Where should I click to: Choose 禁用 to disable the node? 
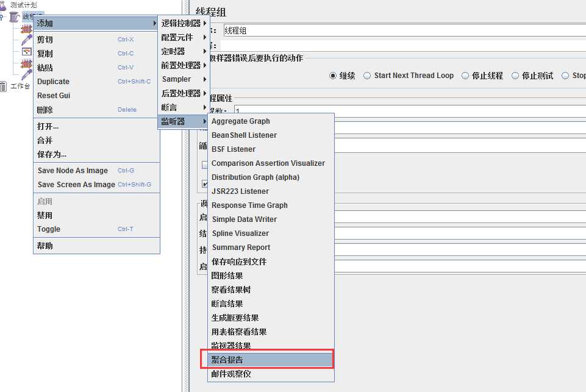[96, 216]
